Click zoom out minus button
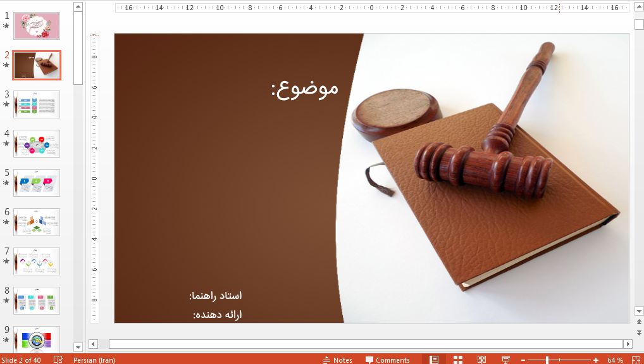644x364 pixels. (x=523, y=360)
